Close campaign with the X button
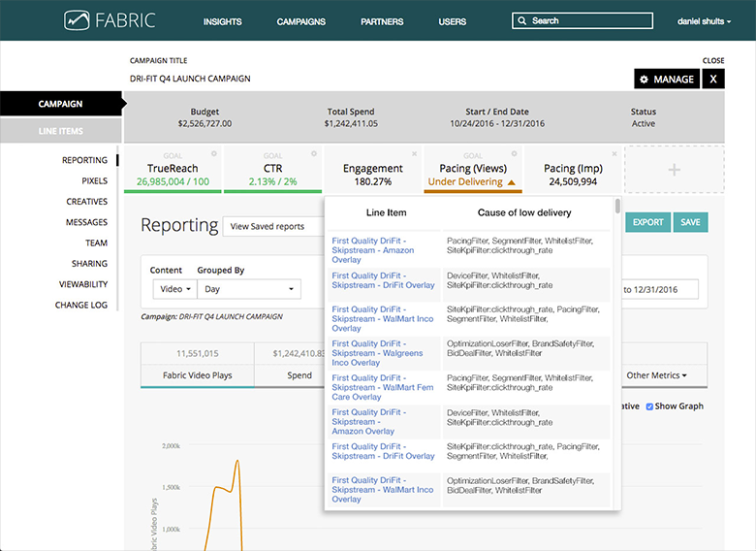The width and height of the screenshot is (756, 551). [713, 80]
